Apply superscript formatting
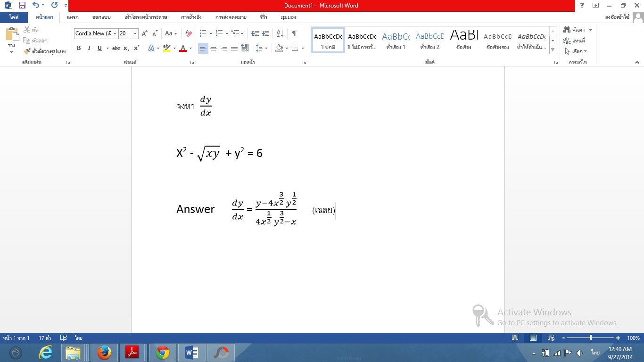 tap(137, 48)
